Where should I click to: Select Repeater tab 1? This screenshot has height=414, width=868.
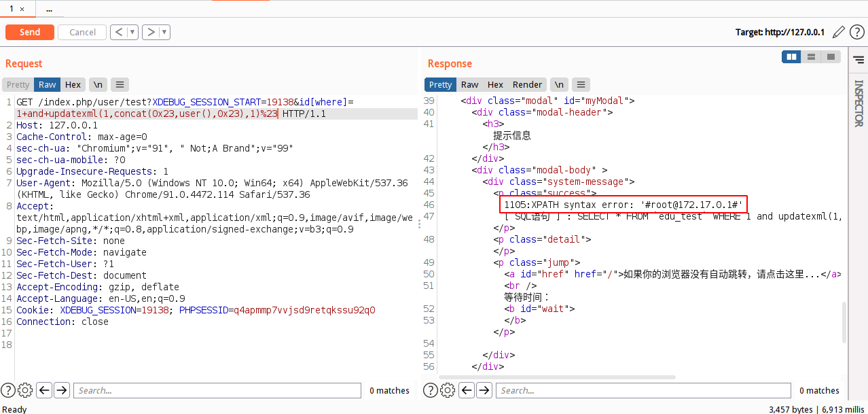click(x=12, y=9)
